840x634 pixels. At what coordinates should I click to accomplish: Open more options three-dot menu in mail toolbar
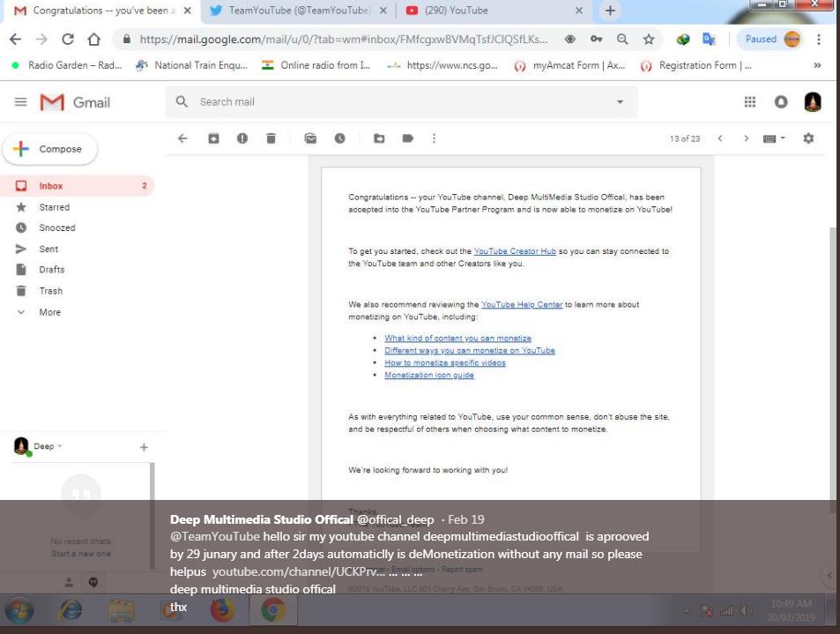pos(434,138)
